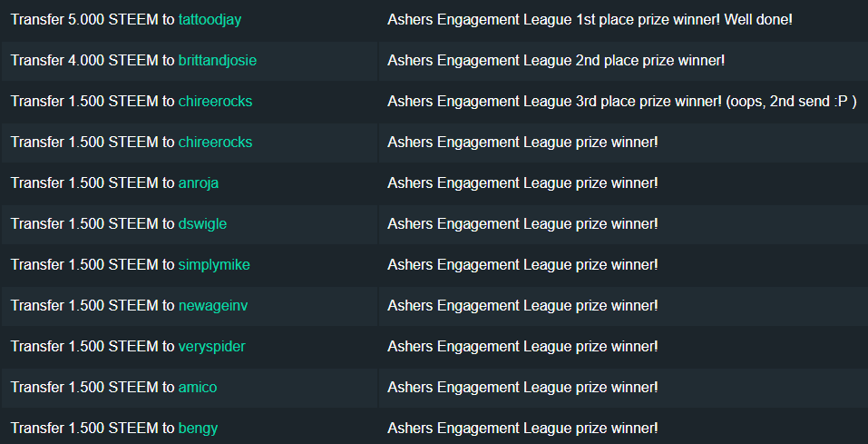Select the memo in the dswigle row
The image size is (868, 444).
[523, 224]
